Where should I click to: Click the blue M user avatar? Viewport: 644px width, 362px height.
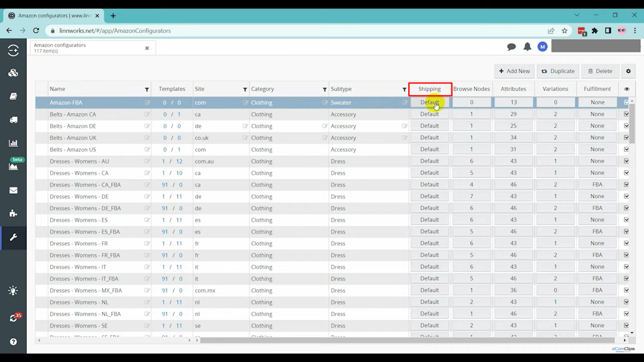click(x=543, y=47)
